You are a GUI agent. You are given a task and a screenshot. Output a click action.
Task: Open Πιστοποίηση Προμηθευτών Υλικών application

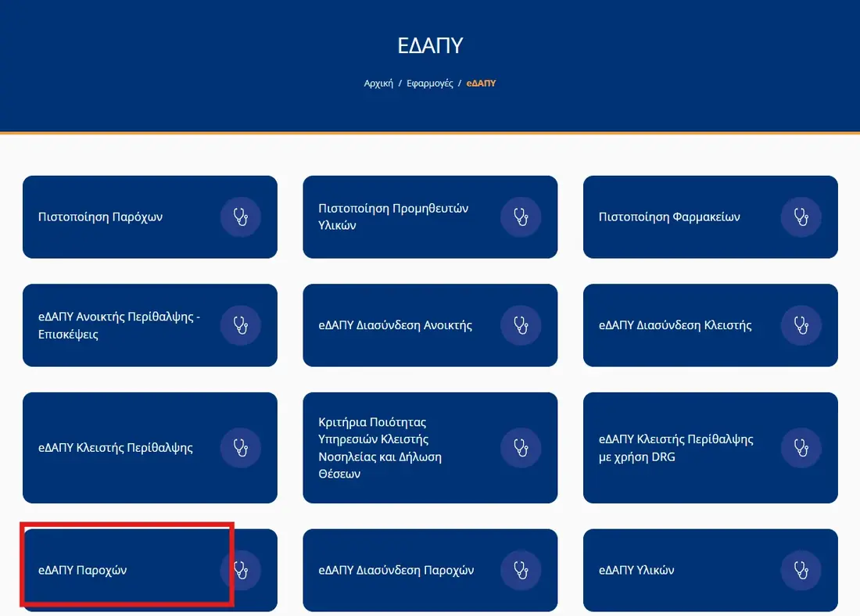(430, 217)
